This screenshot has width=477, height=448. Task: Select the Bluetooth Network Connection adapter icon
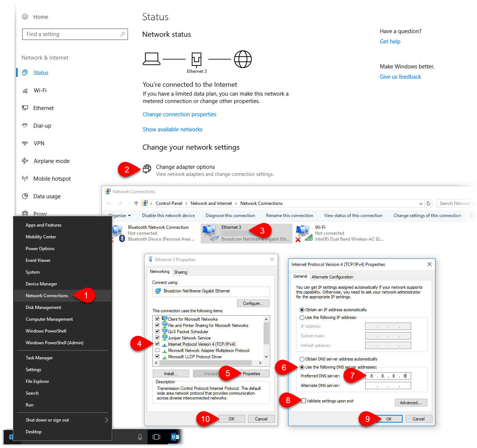click(118, 233)
